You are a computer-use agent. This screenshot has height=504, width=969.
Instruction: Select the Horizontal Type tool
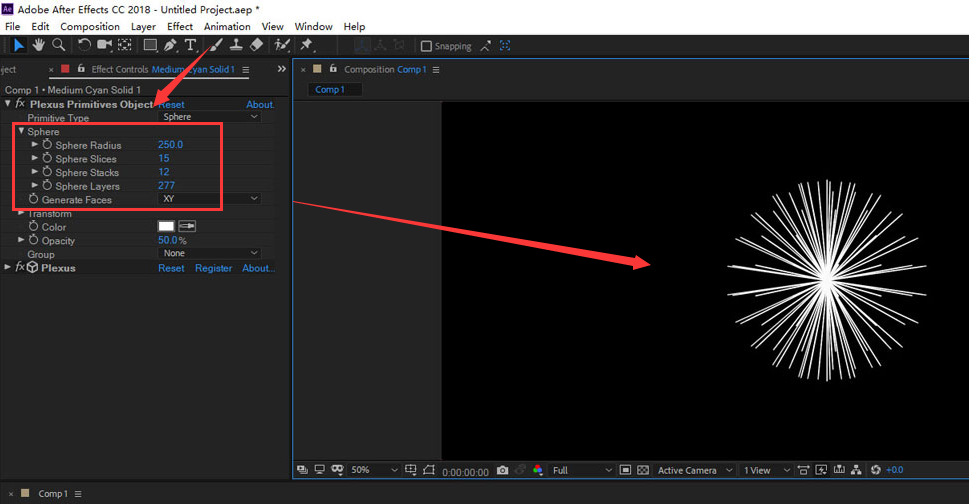click(190, 45)
